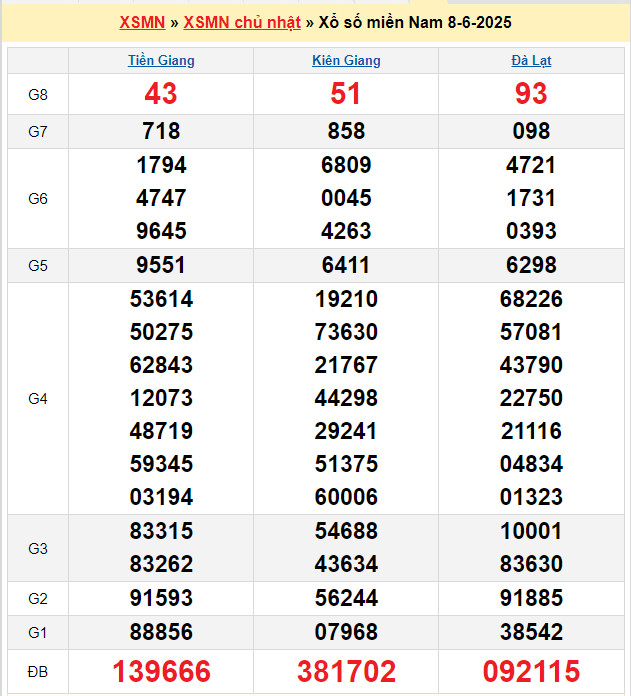The image size is (631, 696).
Task: Click the G8 result 43
Action: click(x=161, y=94)
